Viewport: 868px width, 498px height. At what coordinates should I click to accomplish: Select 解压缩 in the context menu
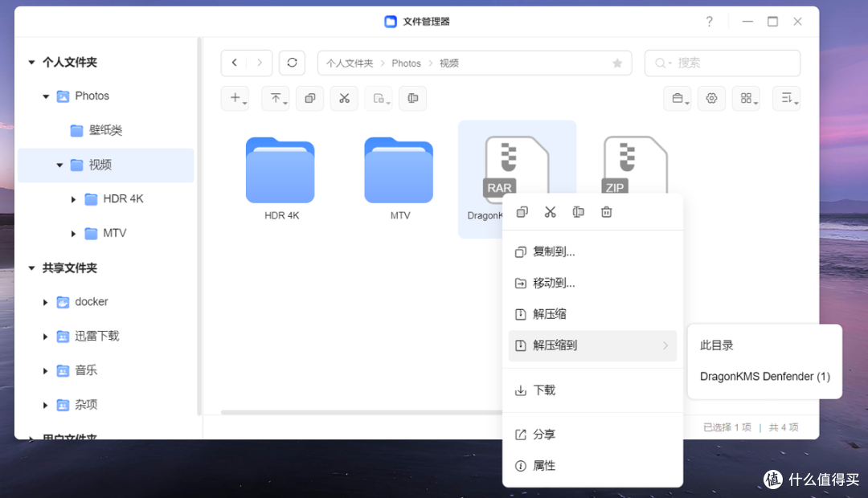pos(592,314)
